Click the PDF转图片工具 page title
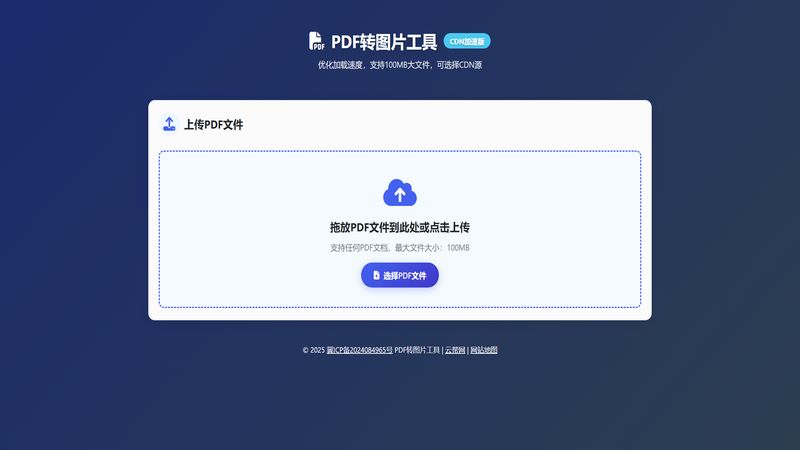800x450 pixels. (384, 42)
